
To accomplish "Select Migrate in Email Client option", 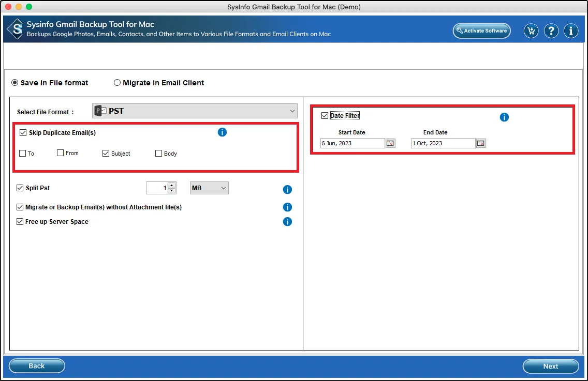I will point(117,83).
